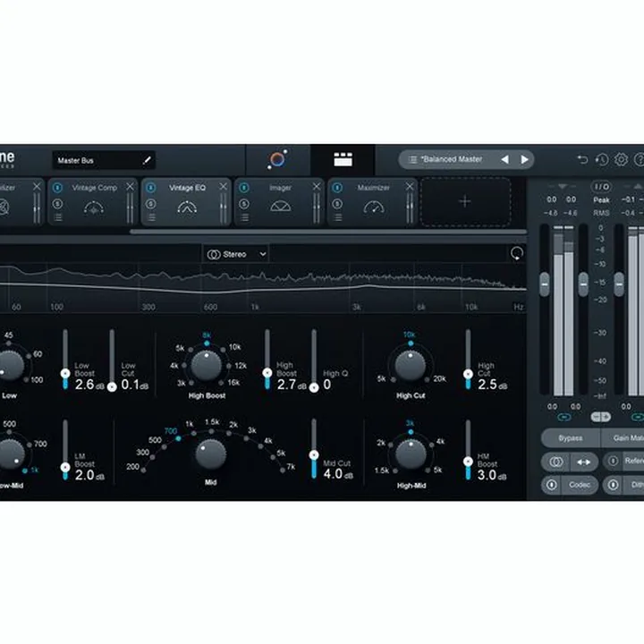Click the High Cut slider handle
The height and width of the screenshot is (644, 644).
point(468,374)
